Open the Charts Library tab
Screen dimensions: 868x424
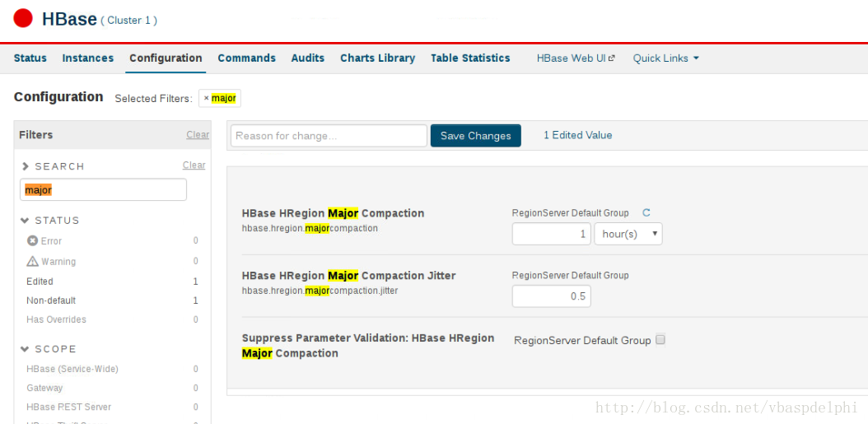coord(377,58)
